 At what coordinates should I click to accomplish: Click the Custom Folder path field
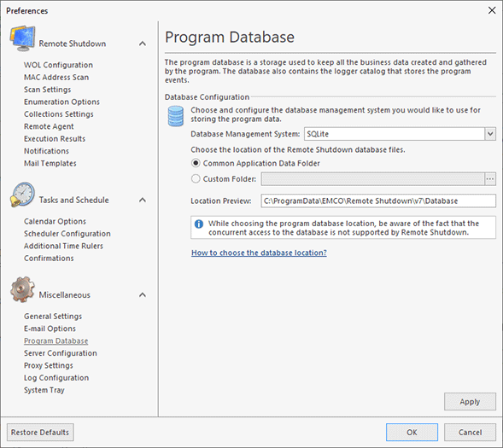[372, 179]
